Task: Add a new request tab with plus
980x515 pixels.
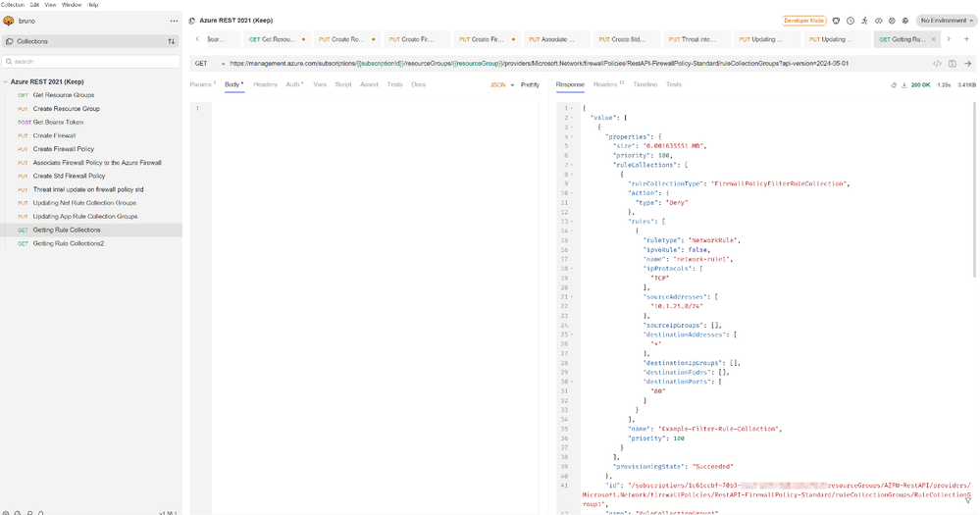Action: click(966, 39)
